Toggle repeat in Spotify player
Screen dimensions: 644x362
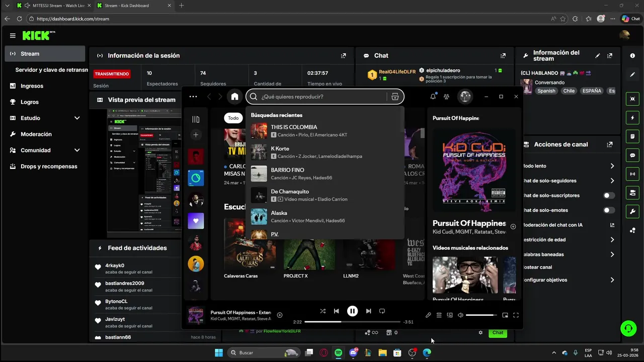(x=382, y=311)
